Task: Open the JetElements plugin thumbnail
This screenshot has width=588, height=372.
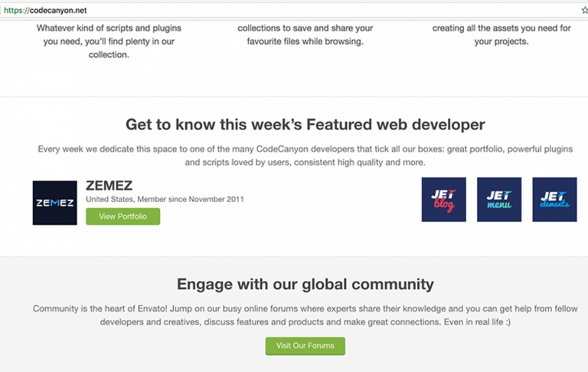Action: (x=555, y=200)
